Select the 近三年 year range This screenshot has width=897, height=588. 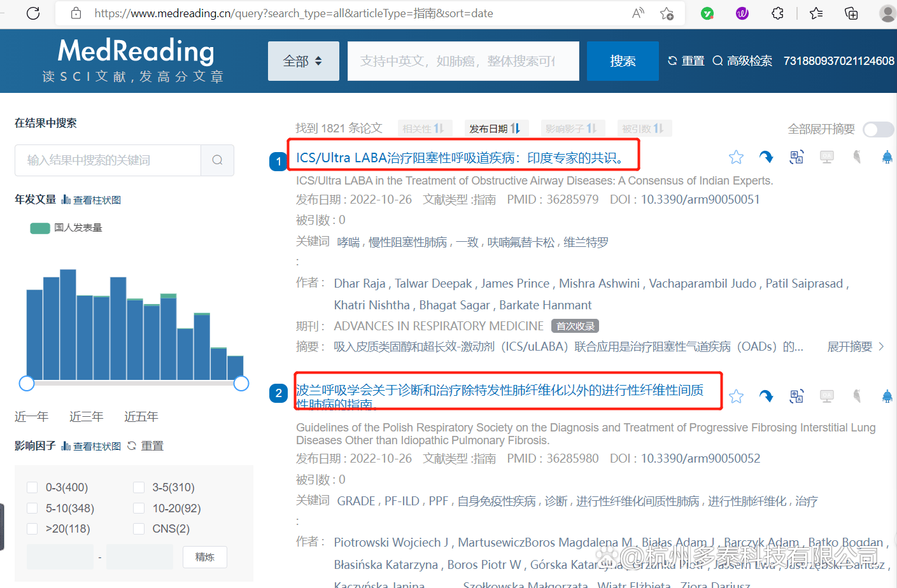[87, 417]
